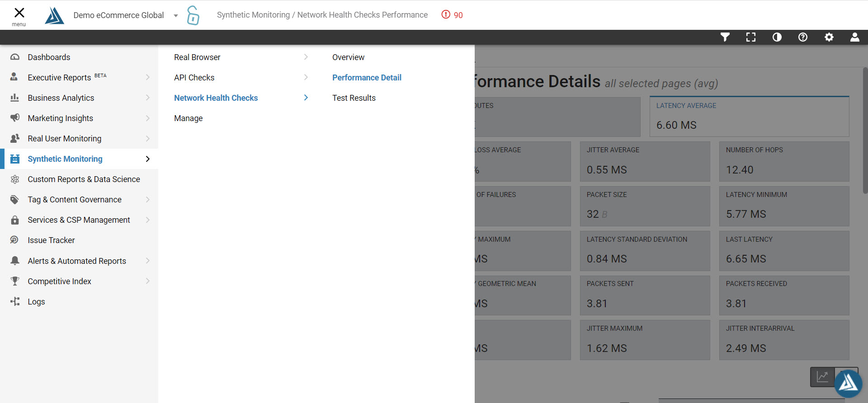Click the Blue Triangle logo in header
The image size is (868, 403).
54,15
